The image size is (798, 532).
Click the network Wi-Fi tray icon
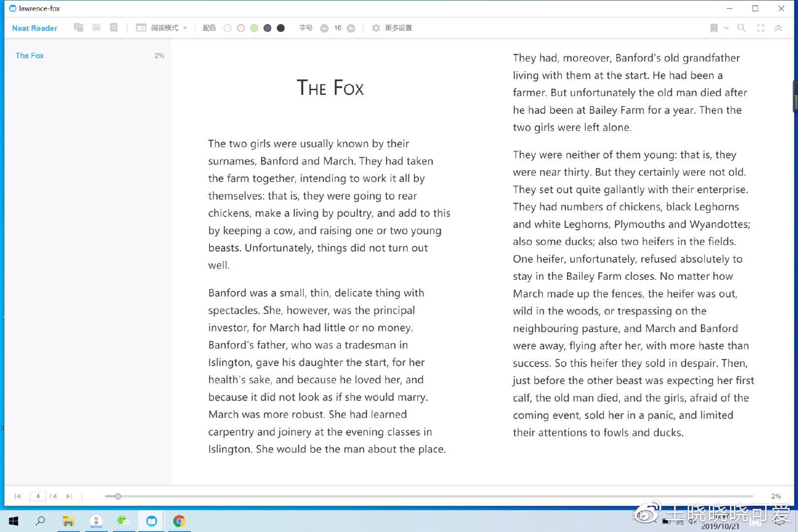680,522
